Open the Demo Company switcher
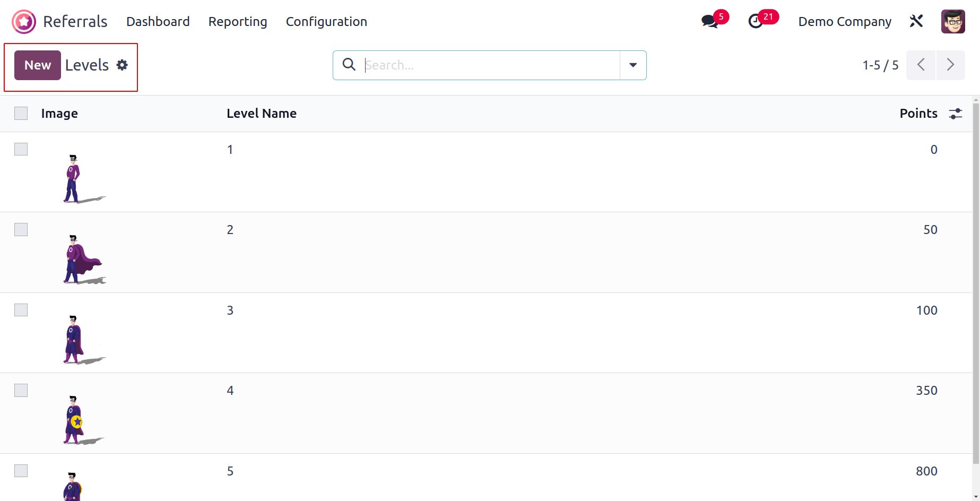Image resolution: width=980 pixels, height=501 pixels. coord(845,22)
